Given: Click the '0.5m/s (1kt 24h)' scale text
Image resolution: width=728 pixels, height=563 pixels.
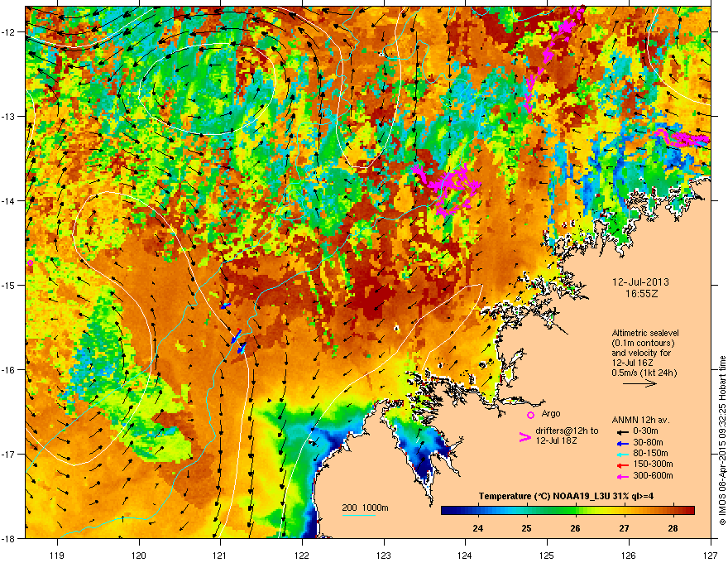Looking at the screenshot, I should click(x=644, y=373).
